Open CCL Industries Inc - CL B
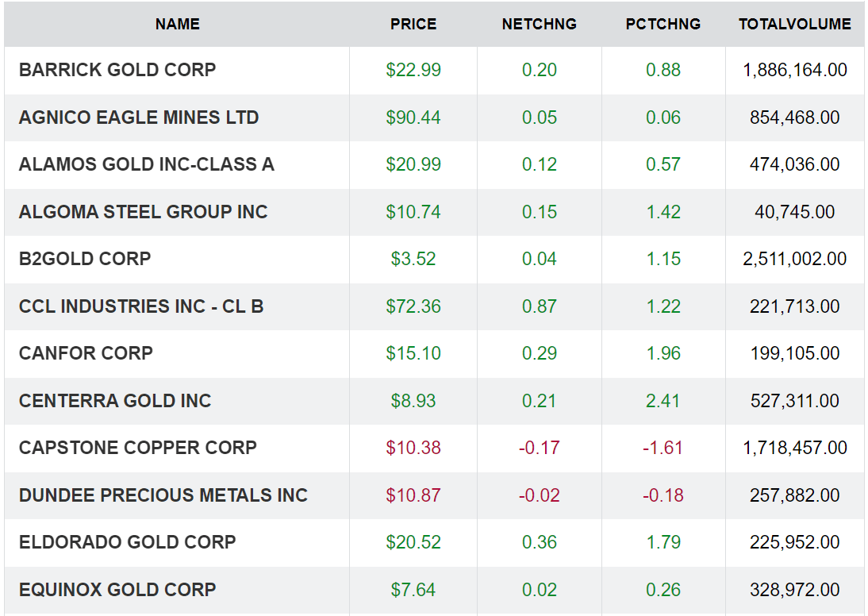The image size is (868, 616). coord(141,306)
